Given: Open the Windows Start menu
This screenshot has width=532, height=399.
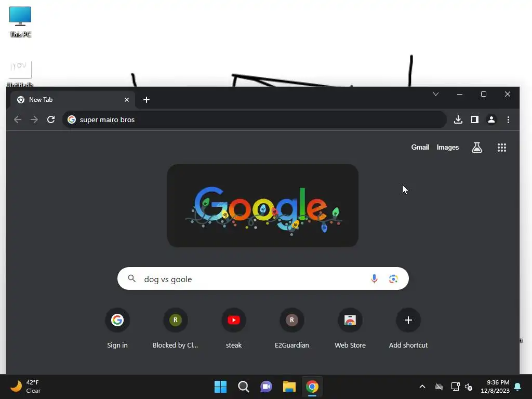Looking at the screenshot, I should pos(220,387).
